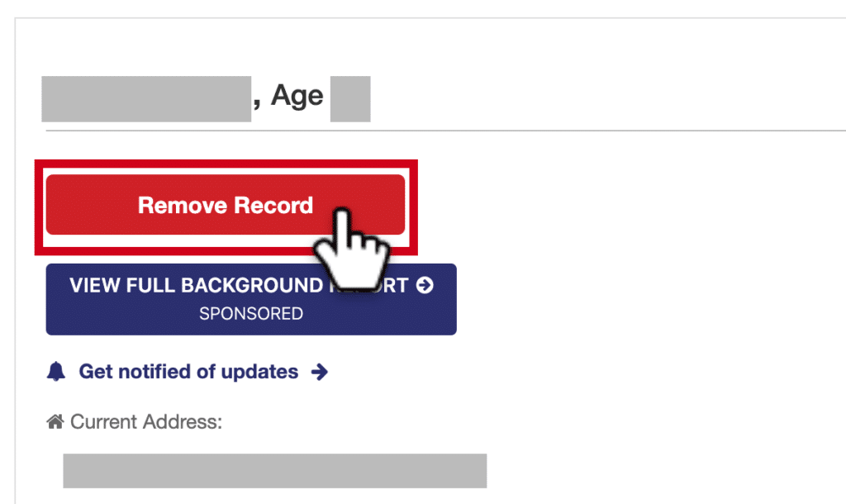This screenshot has height=504, width=846.
Task: Click the Age text in the heading
Action: (x=297, y=97)
